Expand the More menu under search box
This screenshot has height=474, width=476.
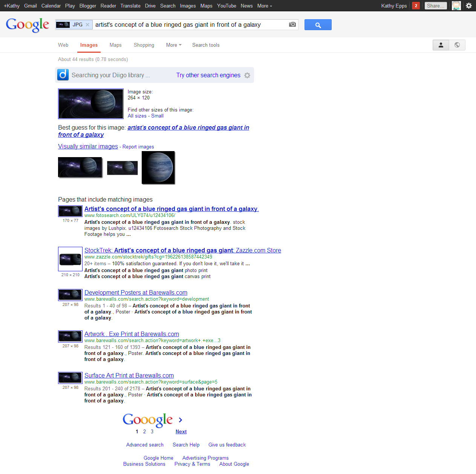point(174,45)
